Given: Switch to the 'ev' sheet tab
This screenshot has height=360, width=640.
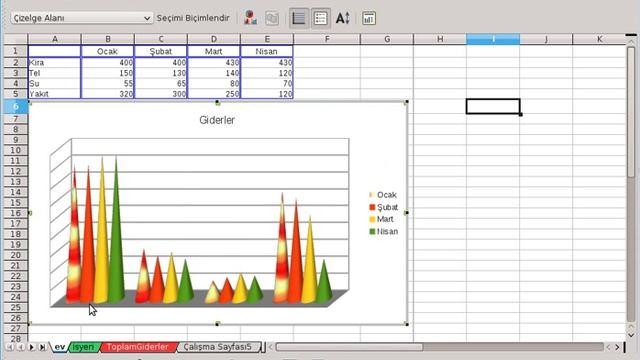Looking at the screenshot, I should tap(60, 347).
